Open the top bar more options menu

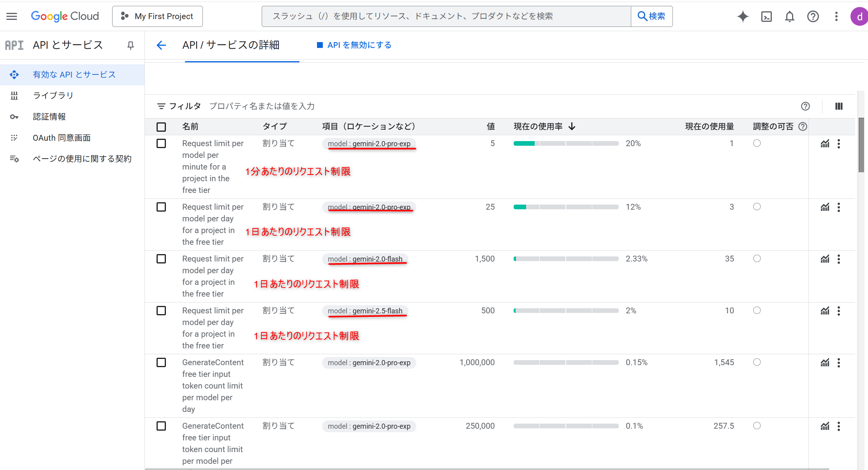(x=836, y=16)
